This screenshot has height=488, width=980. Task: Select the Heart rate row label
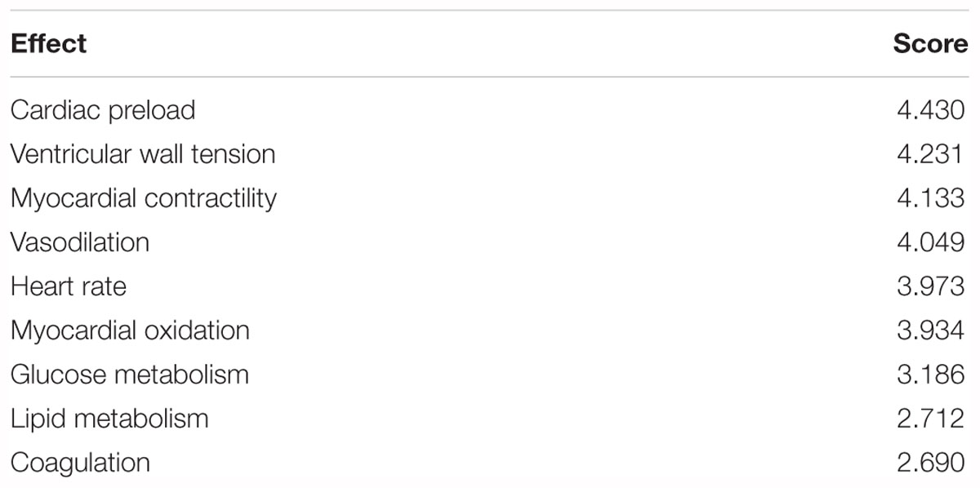[69, 286]
